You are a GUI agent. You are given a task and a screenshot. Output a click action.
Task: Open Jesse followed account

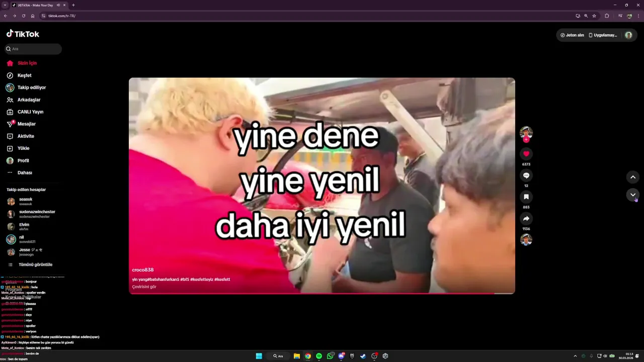coord(25,252)
